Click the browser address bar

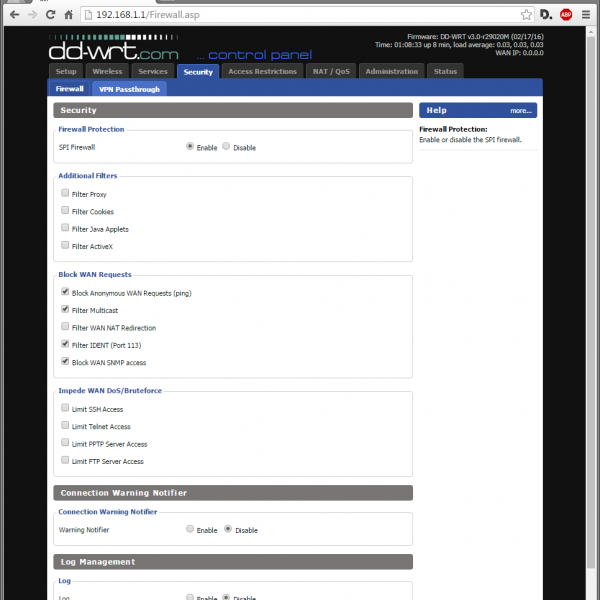pos(300,15)
